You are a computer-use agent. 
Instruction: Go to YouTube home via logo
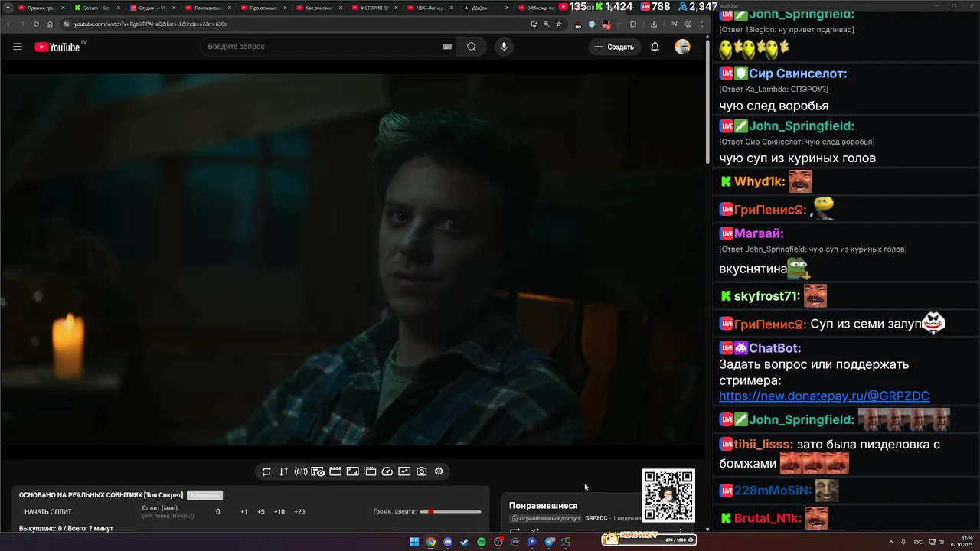point(57,47)
